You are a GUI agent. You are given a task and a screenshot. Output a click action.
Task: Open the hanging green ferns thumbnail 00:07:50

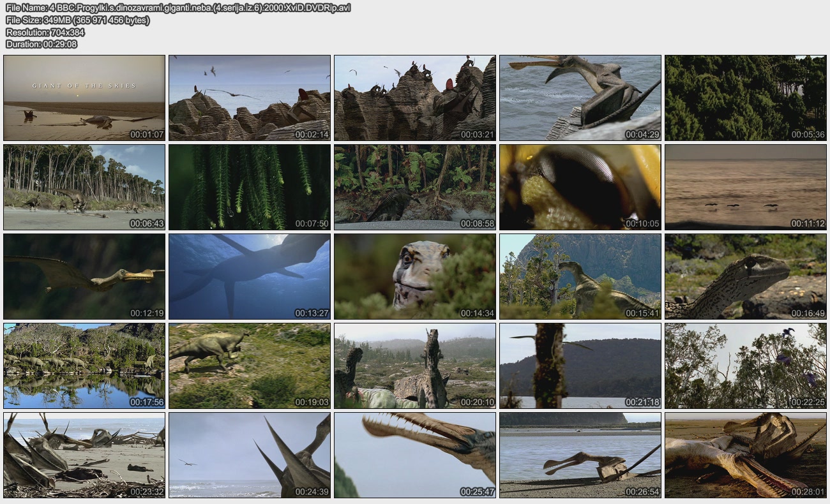click(x=250, y=187)
